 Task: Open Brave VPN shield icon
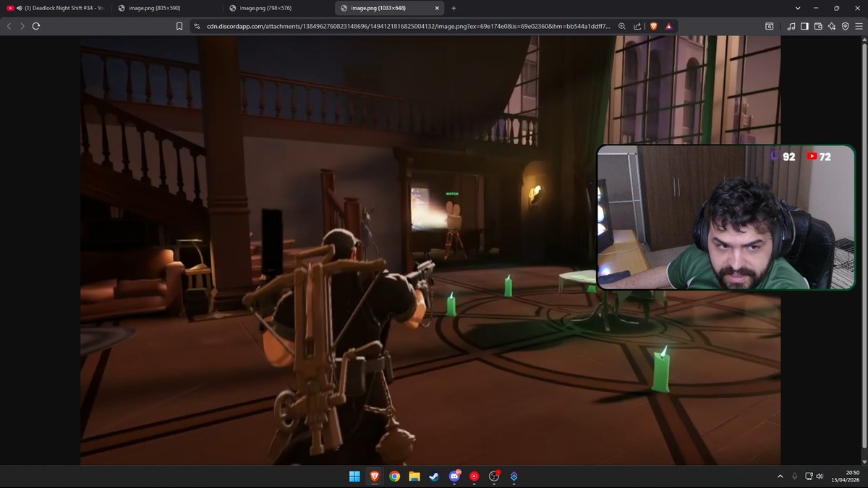point(845,26)
